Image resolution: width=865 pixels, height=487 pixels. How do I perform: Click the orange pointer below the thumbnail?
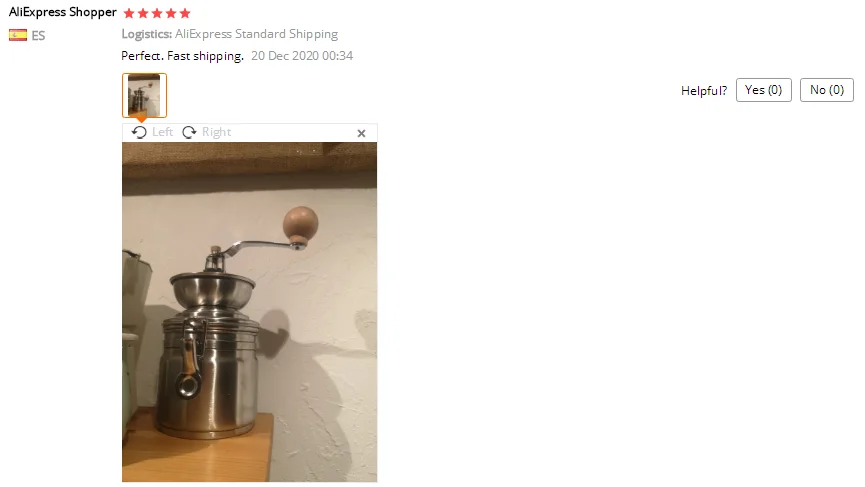point(142,119)
